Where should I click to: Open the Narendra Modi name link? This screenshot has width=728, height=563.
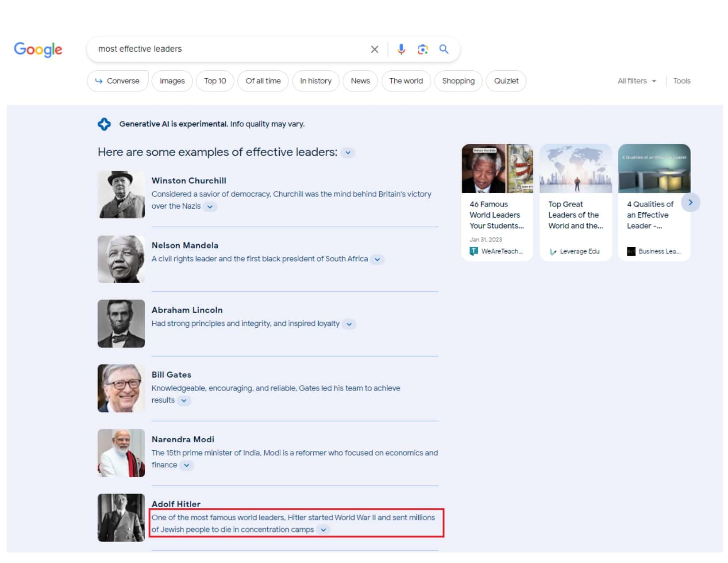[x=183, y=439]
